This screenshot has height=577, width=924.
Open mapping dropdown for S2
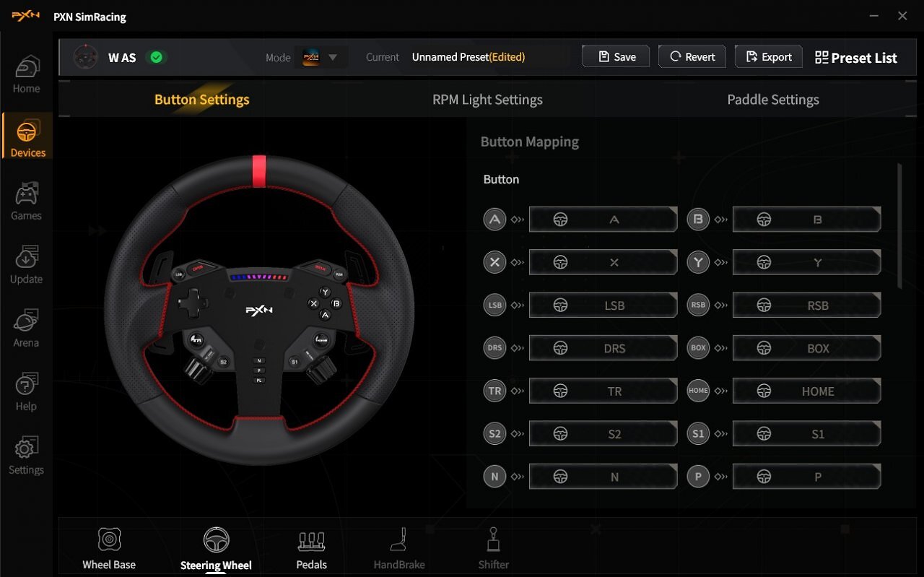pyautogui.click(x=603, y=434)
